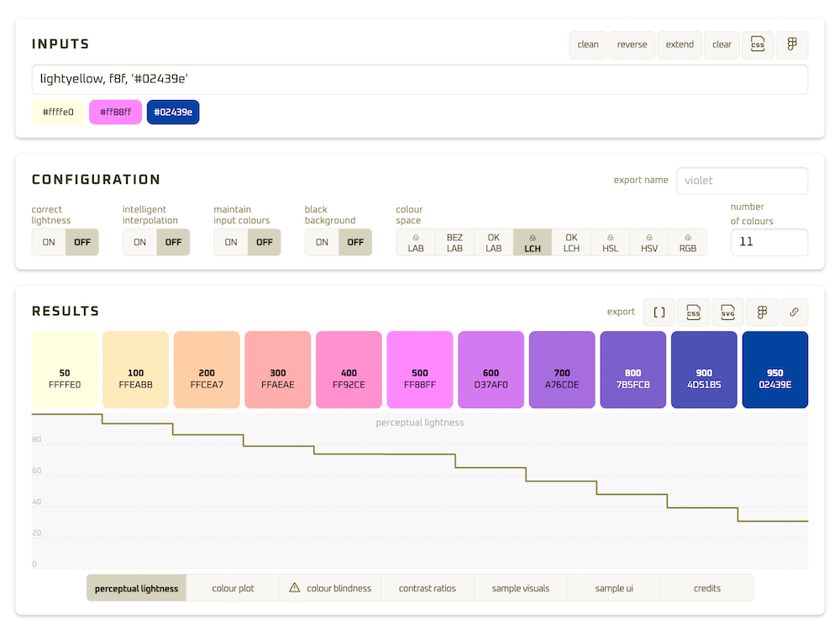
Task: Focus the export name field
Action: click(742, 180)
